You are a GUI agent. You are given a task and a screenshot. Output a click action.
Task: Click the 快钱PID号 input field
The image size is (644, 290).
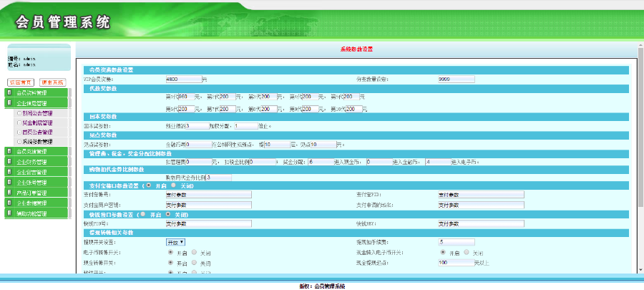pos(208,223)
